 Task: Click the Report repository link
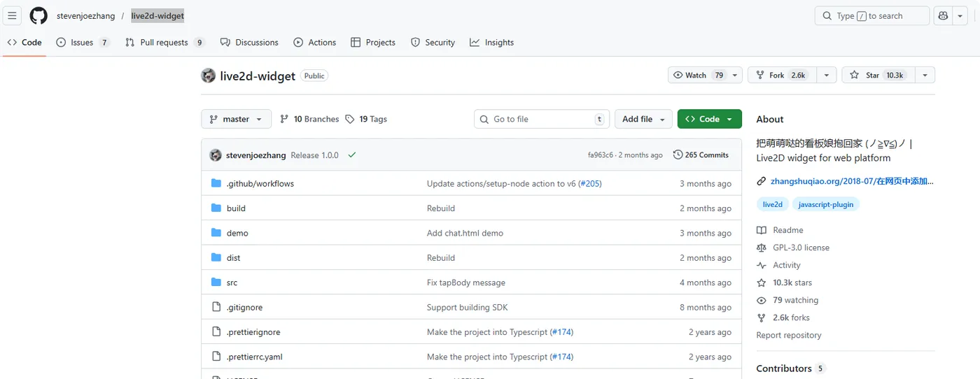(789, 335)
